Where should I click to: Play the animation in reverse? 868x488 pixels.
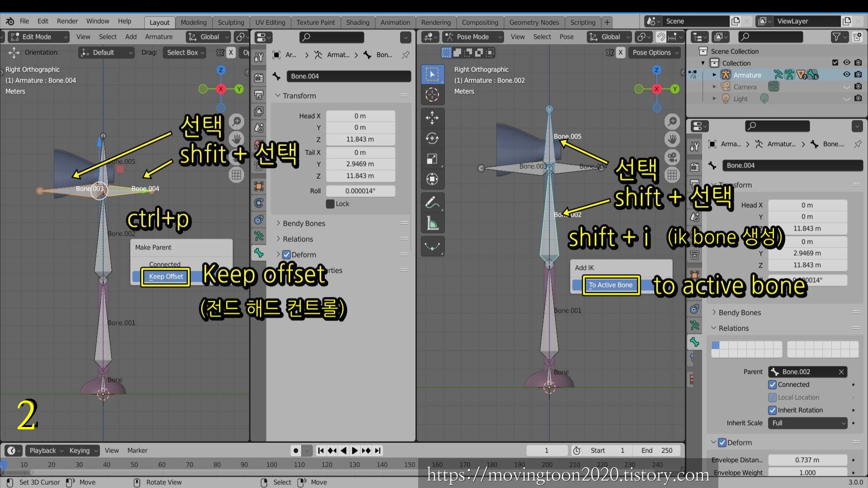point(344,450)
